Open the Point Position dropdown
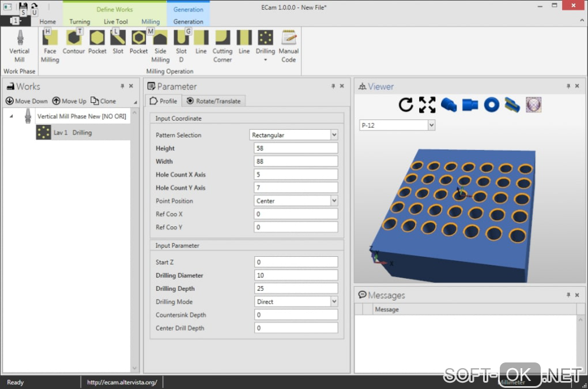Screen dimensions: 588x389 (334, 201)
